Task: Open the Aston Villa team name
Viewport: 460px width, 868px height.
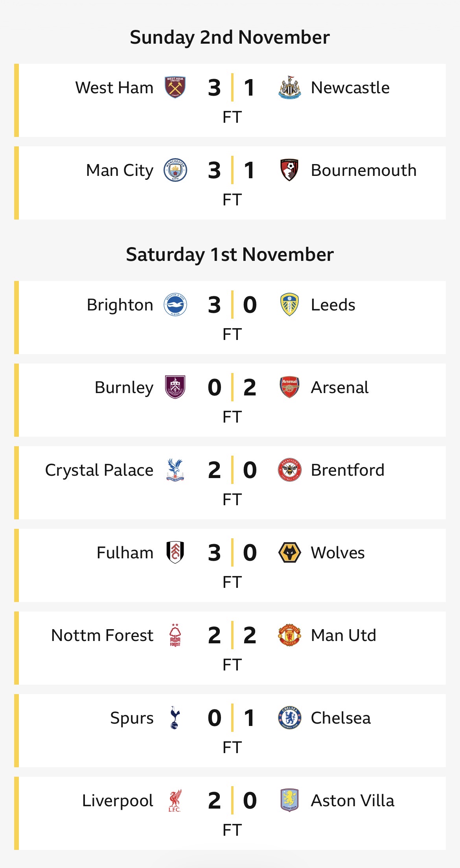Action: [x=352, y=800]
